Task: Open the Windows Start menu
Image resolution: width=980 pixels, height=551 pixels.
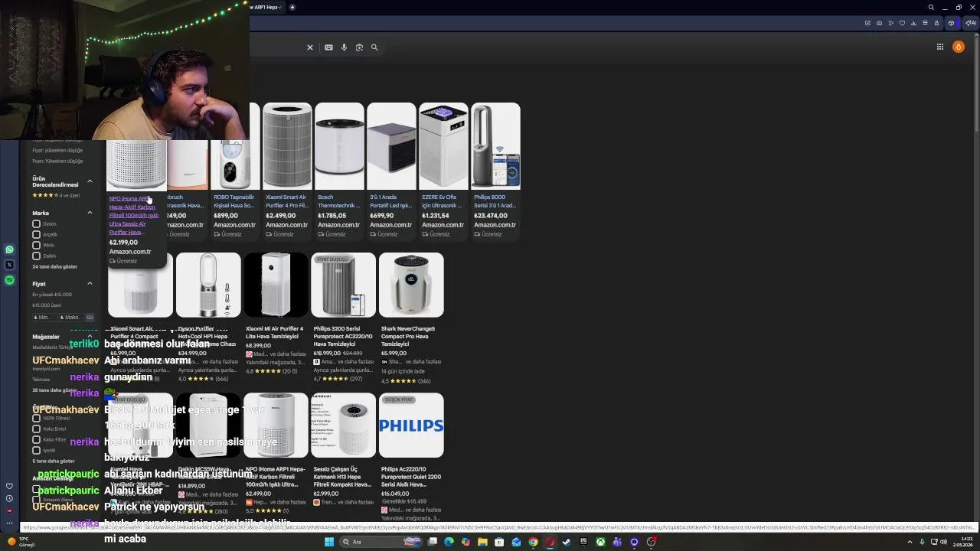Action: 329,542
